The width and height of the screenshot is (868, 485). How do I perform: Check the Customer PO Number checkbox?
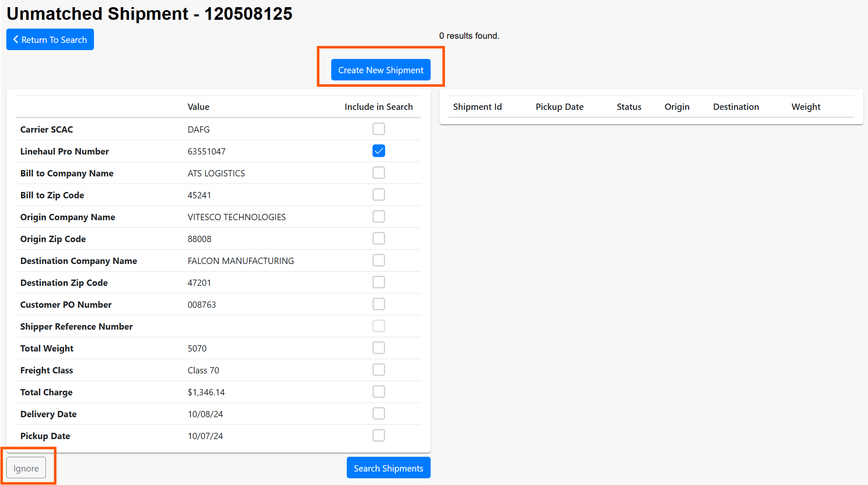(x=378, y=304)
